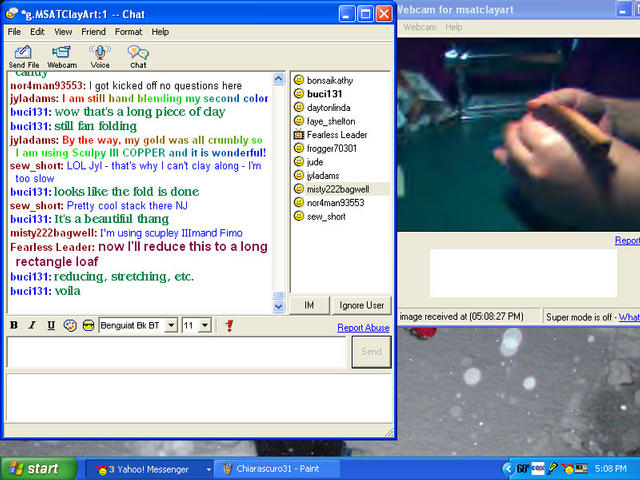Viewport: 640px width, 480px height.
Task: Click the 68° weather tray icon
Action: [523, 469]
